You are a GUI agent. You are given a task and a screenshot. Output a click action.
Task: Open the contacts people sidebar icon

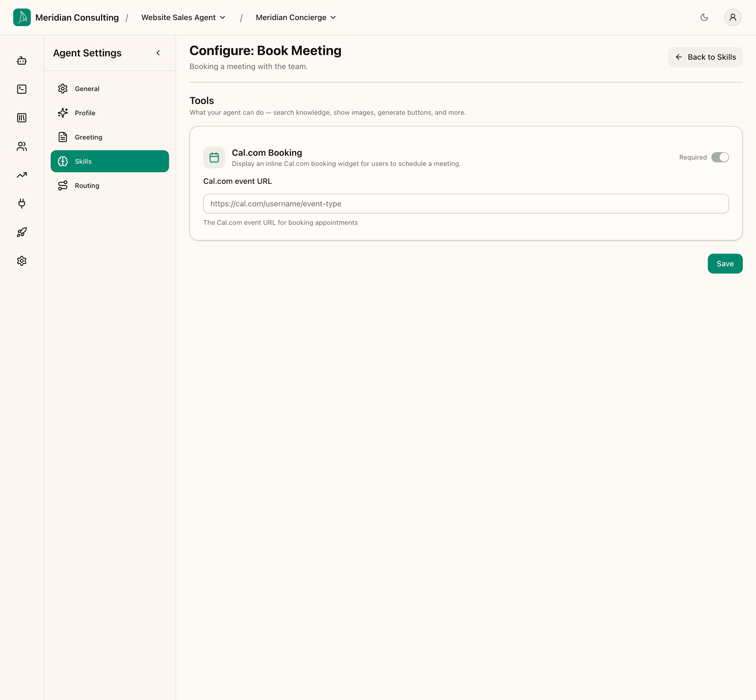[x=21, y=146]
